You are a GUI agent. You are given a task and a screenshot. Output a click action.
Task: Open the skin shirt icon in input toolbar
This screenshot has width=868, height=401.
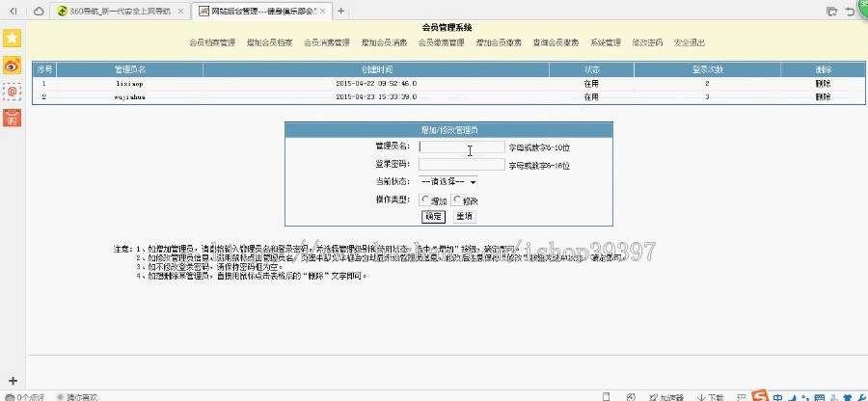(847, 396)
